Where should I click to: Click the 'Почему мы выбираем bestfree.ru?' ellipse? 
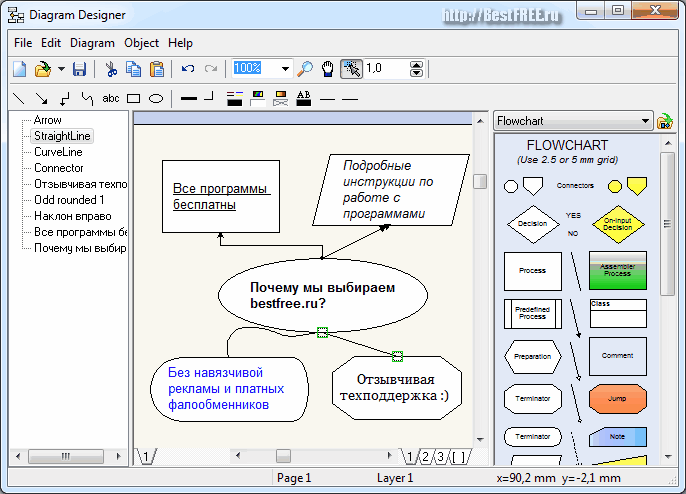coord(322,295)
